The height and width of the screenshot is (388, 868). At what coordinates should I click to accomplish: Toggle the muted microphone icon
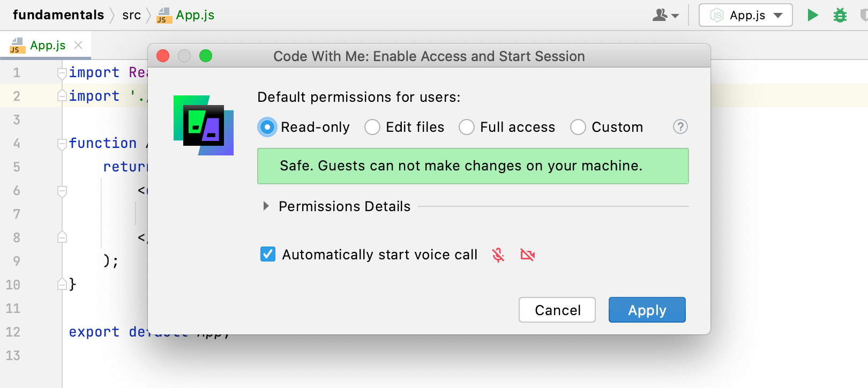[x=498, y=255]
